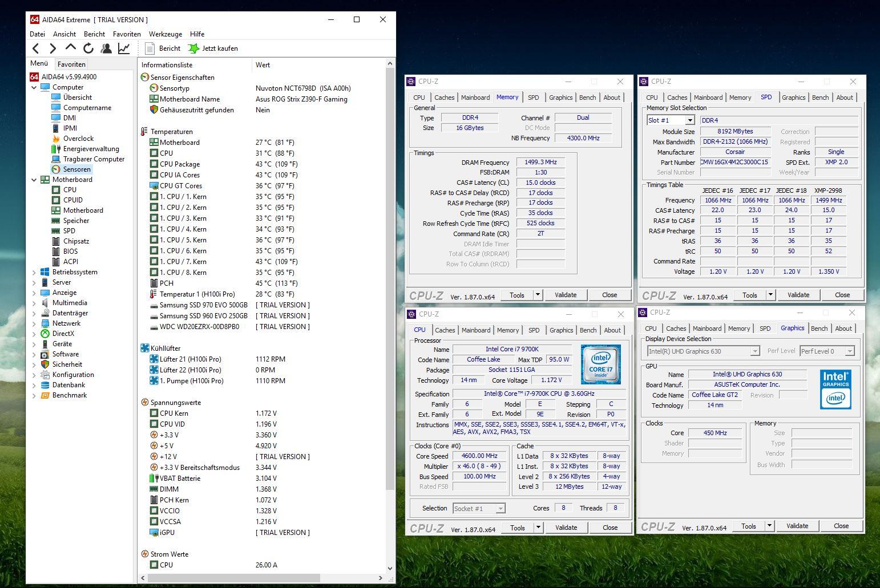Viewport: 880px width, 588px height.
Task: Click the AIDA64 horizontal scrollbar right arrow
Action: (x=381, y=578)
